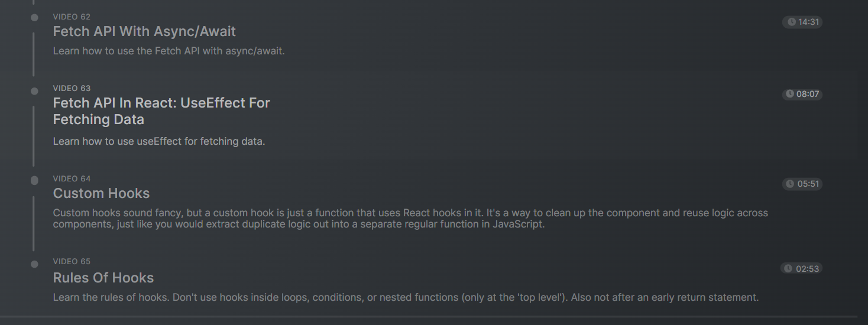
Task: Click the clock icon beside 05:51
Action: (x=790, y=184)
